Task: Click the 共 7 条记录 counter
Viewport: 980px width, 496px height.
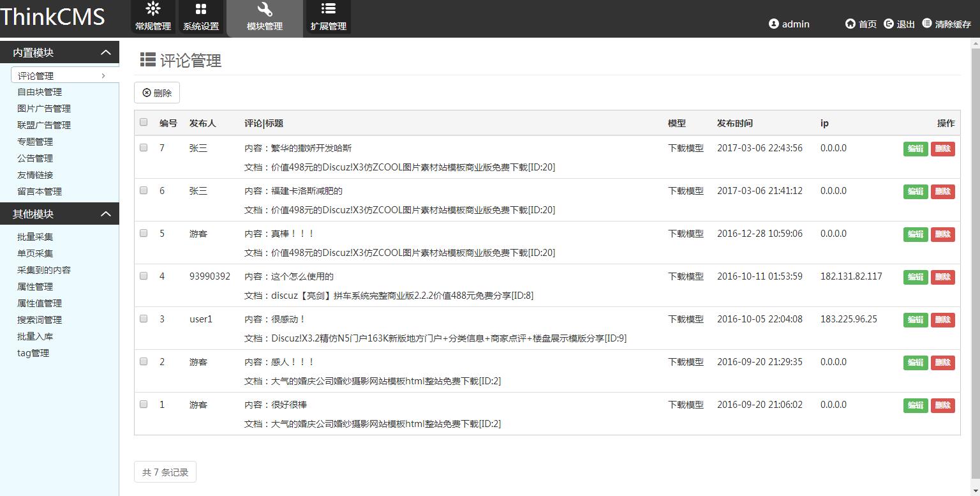Action: click(x=165, y=472)
